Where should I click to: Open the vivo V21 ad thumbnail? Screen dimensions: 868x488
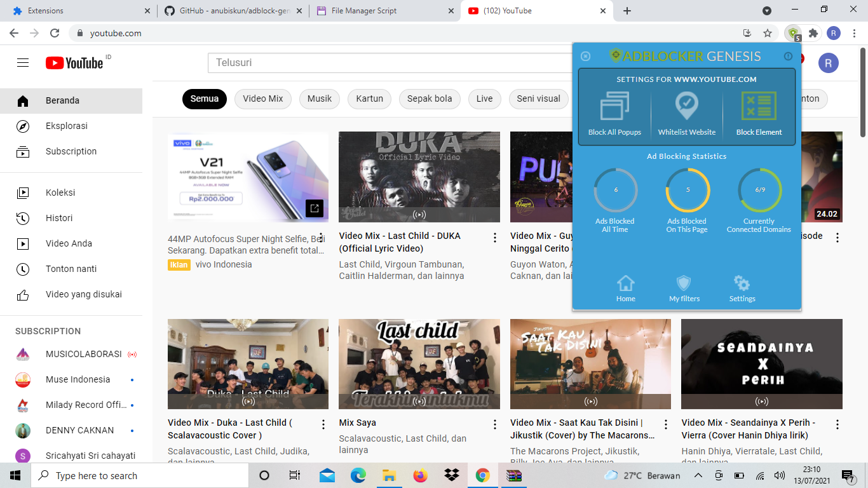pos(248,177)
